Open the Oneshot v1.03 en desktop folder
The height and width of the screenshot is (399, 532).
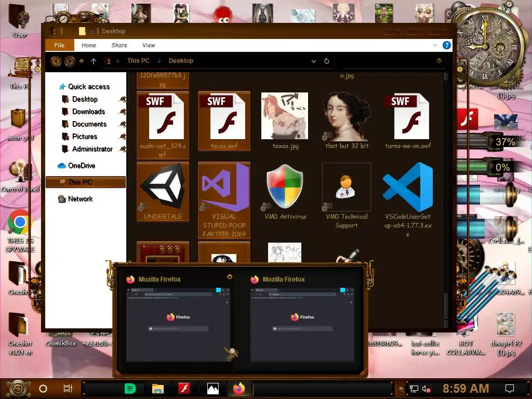coord(20,334)
